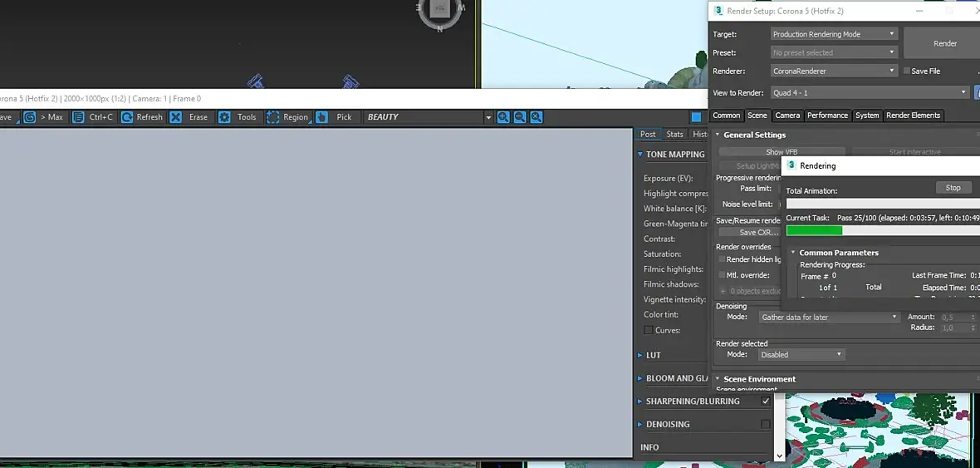Enable the Curves checkbox
The width and height of the screenshot is (980, 468).
click(x=649, y=330)
